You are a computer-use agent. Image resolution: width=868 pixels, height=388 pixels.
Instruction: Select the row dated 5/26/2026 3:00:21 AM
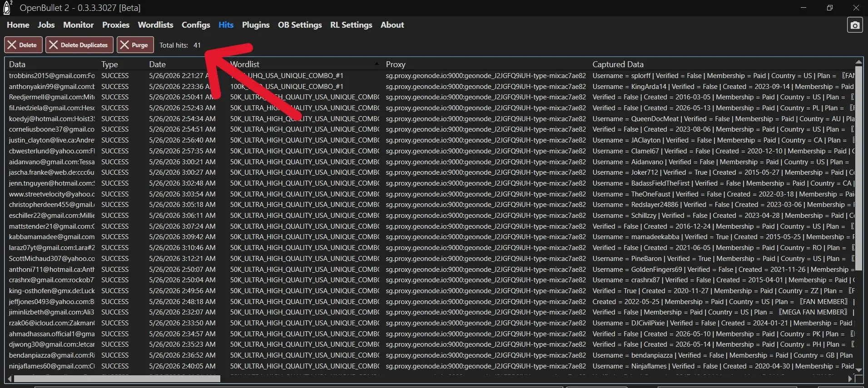pyautogui.click(x=430, y=162)
